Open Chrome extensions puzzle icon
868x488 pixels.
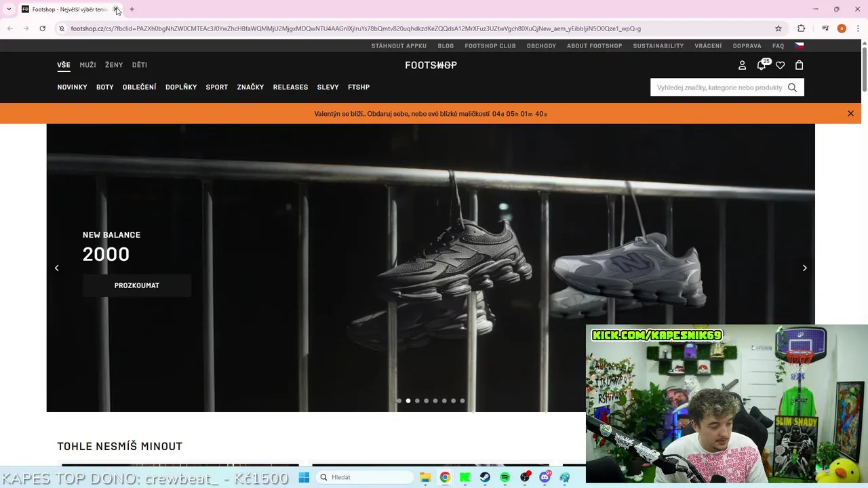802,28
